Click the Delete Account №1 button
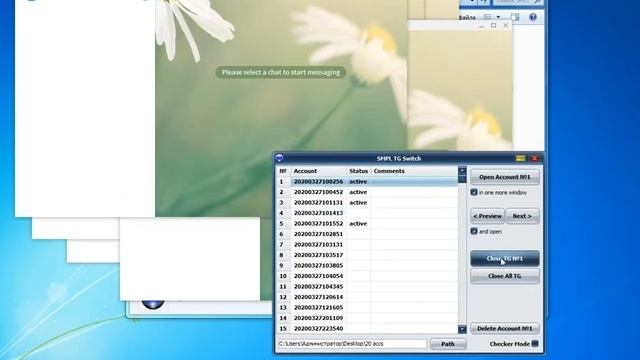The width and height of the screenshot is (640, 360). (504, 329)
